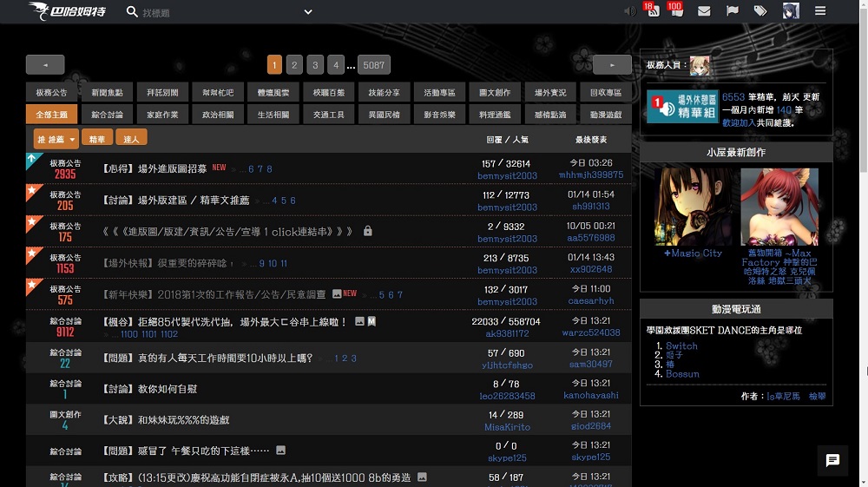Open thread 【心得】場外進版圖招募

(155, 168)
